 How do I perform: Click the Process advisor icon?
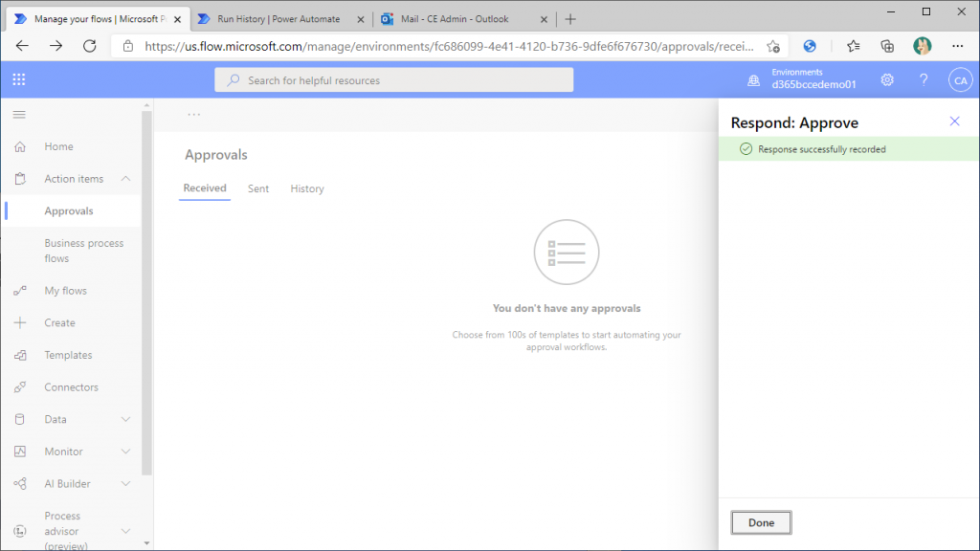(20, 531)
